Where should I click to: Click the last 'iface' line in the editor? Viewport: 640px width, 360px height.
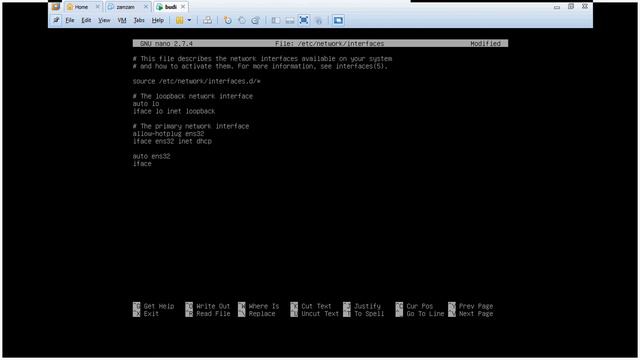click(x=142, y=164)
